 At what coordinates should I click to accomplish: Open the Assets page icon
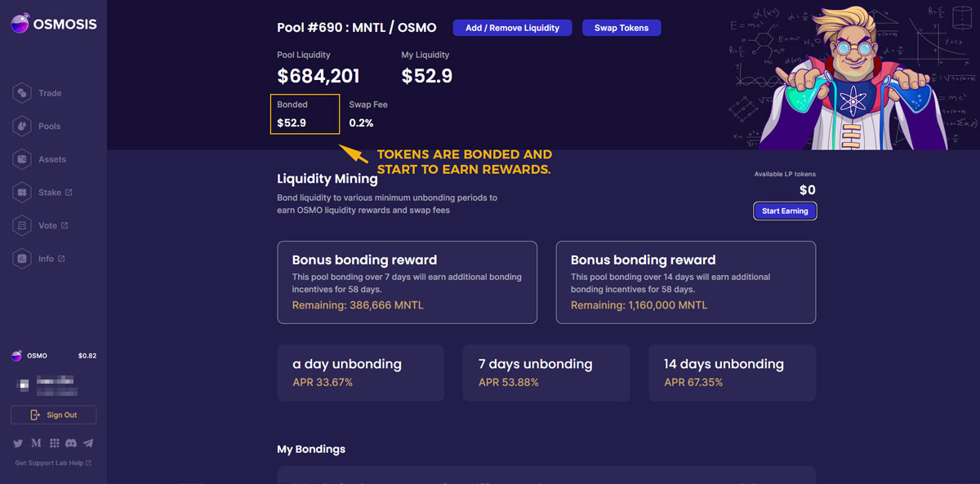point(22,159)
